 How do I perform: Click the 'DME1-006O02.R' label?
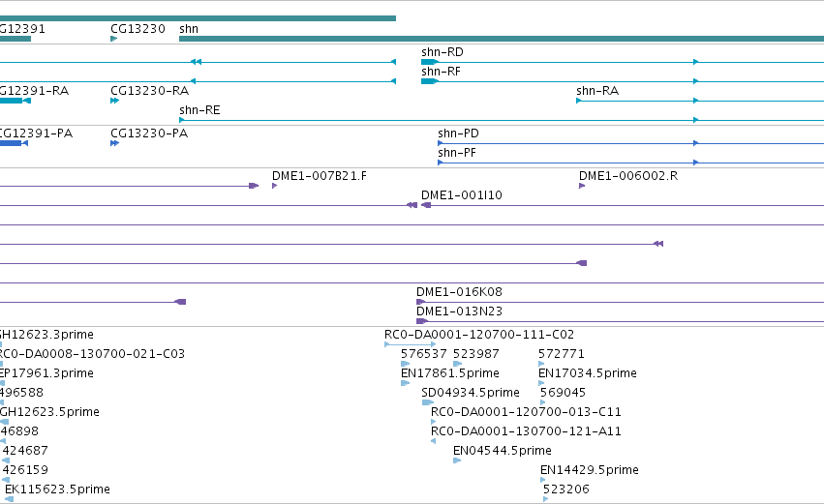tap(628, 176)
